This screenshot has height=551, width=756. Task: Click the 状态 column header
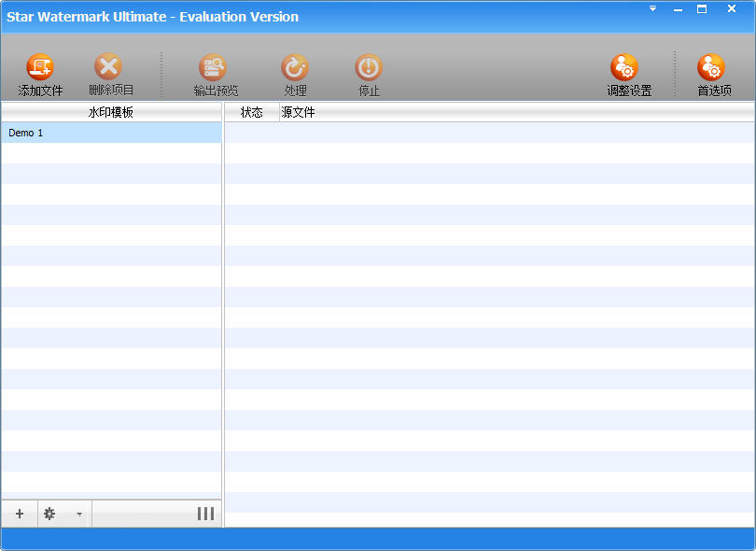(252, 112)
